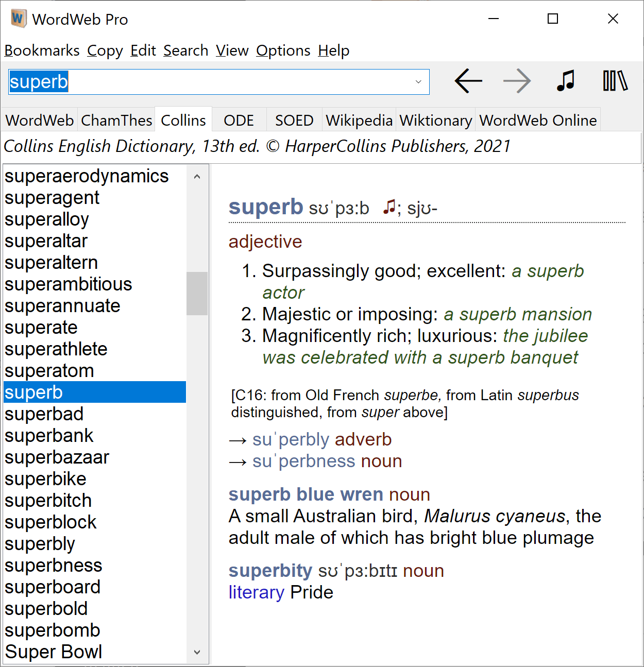Click the scroll-down arrow on the word list
Screen dimensions: 644x667
(197, 652)
